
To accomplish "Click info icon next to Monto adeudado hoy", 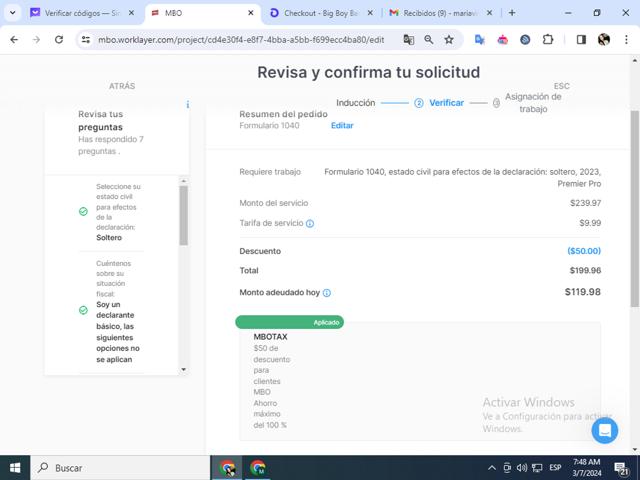I will (x=327, y=293).
